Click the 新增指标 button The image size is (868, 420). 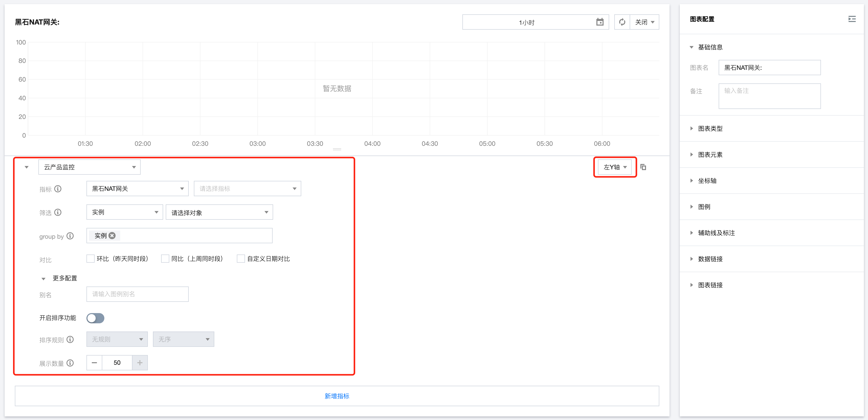coord(337,396)
